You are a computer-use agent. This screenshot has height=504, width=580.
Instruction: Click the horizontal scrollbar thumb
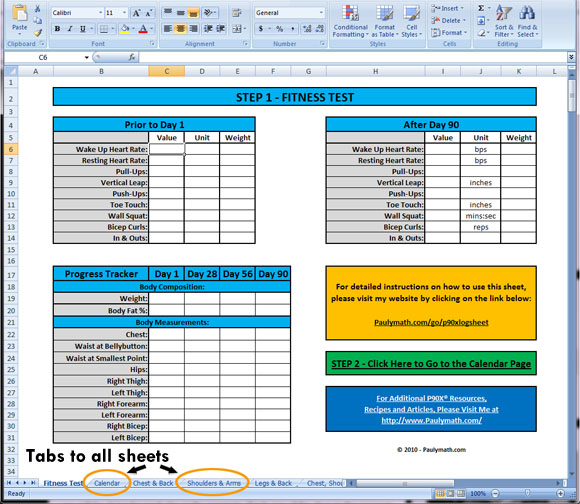405,483
